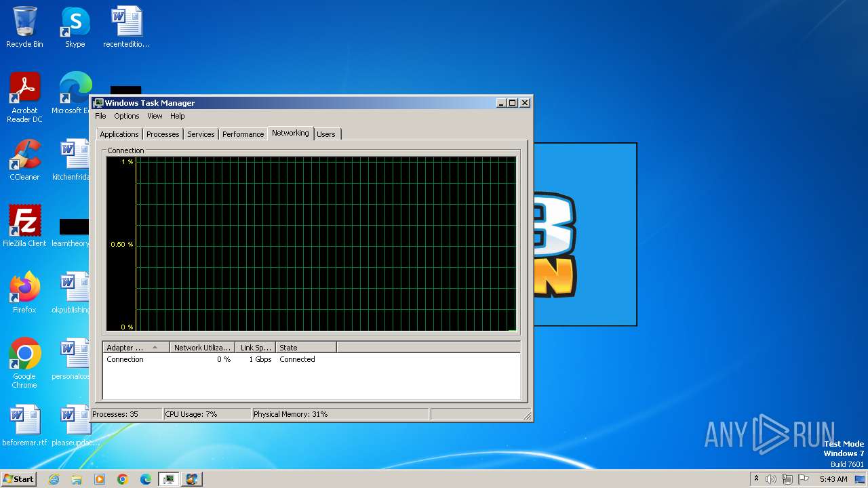
Task: Open the File menu in Task Manager
Action: pos(100,116)
